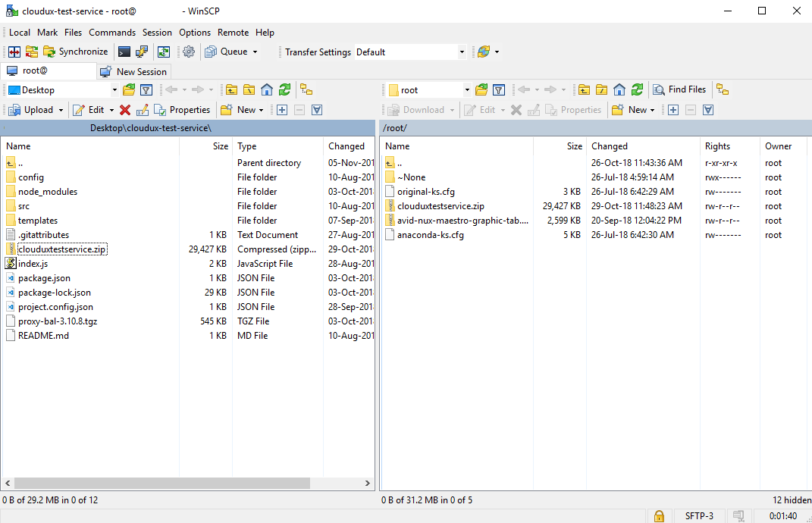Image resolution: width=812 pixels, height=523 pixels.
Task: Click local Select Files plus icon
Action: pos(282,110)
